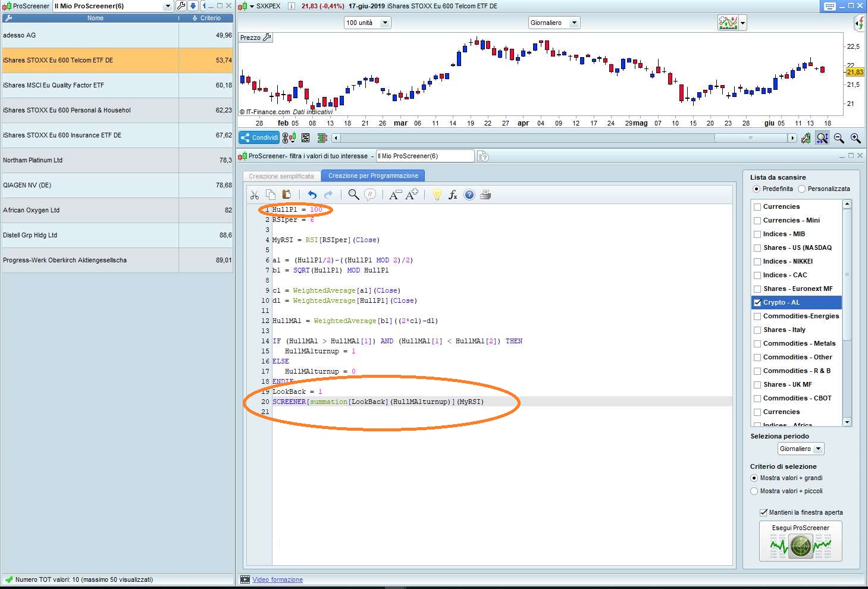Click the Cut scissors icon in code editor
This screenshot has height=589, width=868.
coord(255,195)
